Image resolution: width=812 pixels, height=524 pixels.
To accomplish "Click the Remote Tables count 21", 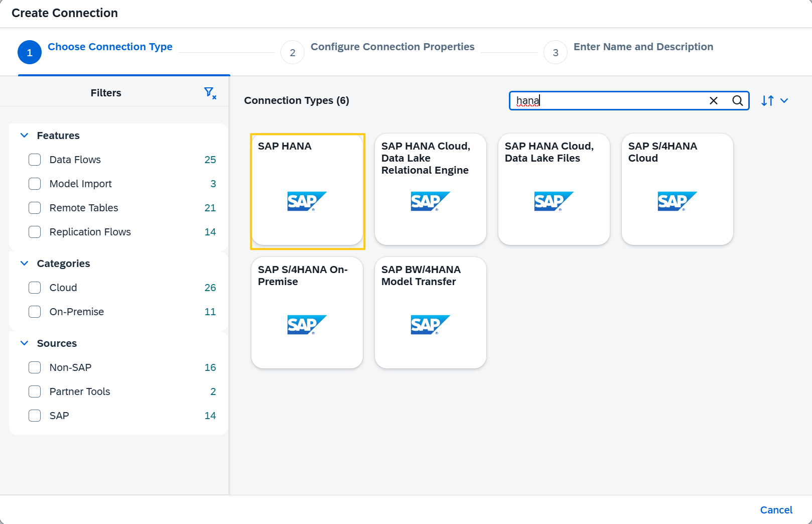I will tap(210, 208).
